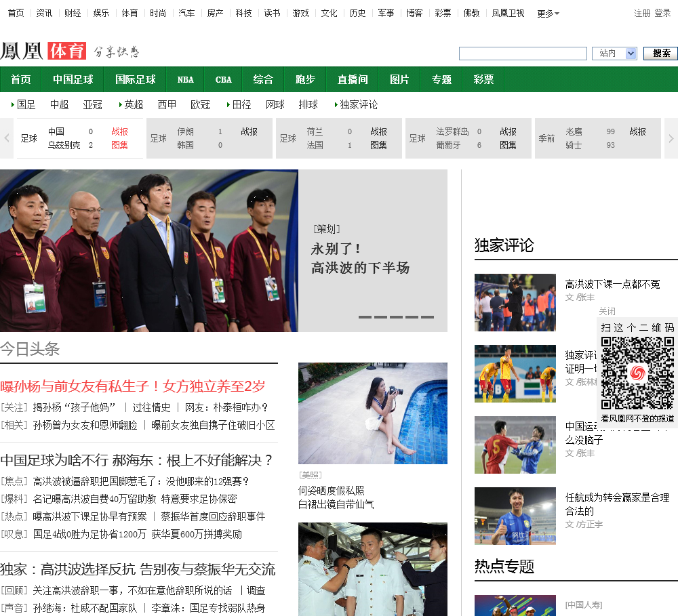Viewport: 678px width, 616px height.
Task: Open 战报 for 中国 vs 乌兹别克
Action: coord(120,131)
